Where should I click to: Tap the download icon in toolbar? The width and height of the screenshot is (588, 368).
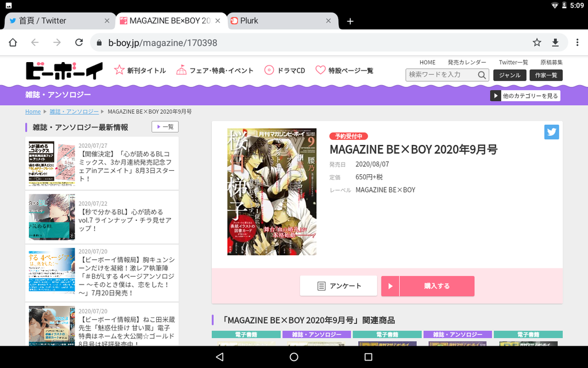[555, 43]
